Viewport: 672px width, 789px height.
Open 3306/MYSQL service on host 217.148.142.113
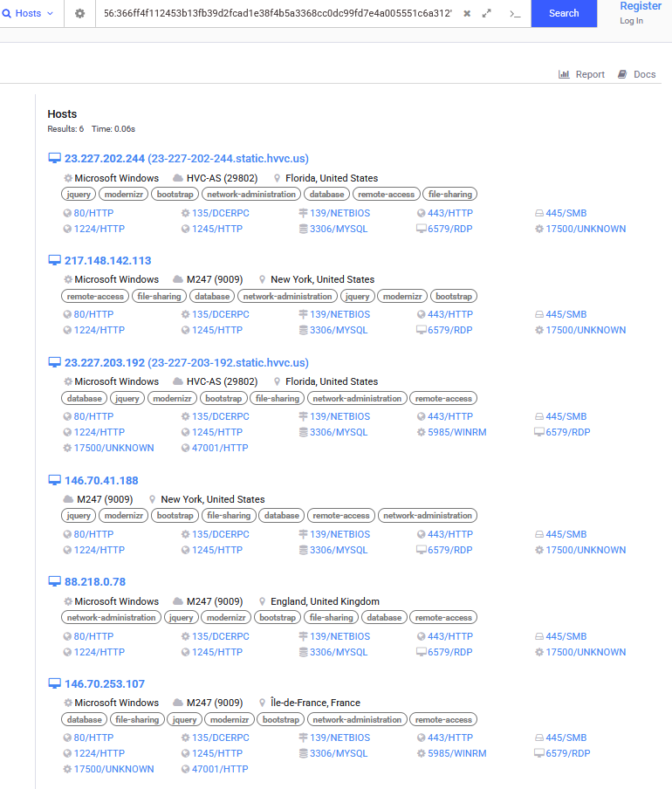pyautogui.click(x=338, y=330)
